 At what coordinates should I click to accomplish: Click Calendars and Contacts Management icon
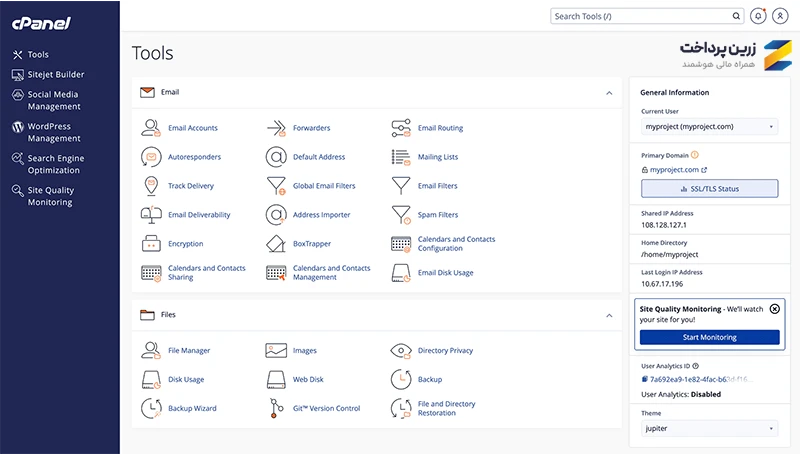point(276,273)
